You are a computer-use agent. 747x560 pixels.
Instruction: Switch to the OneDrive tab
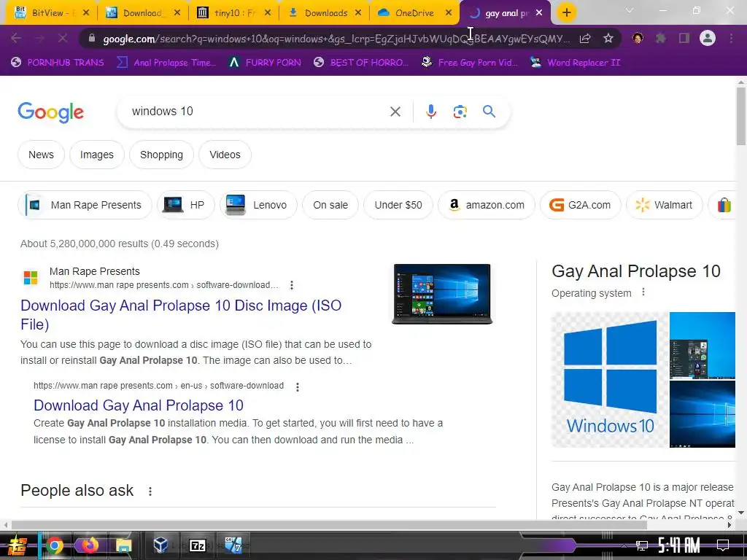[414, 13]
